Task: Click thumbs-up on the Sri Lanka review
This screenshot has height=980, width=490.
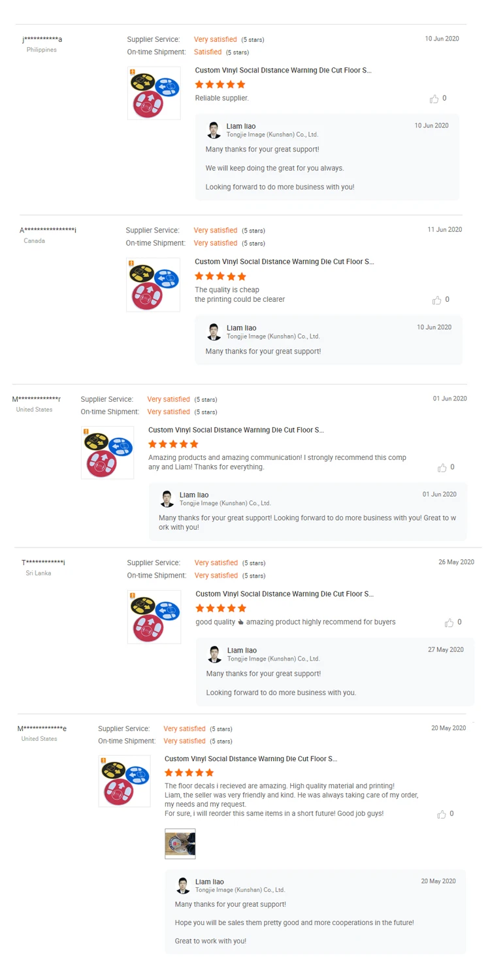Action: (449, 623)
